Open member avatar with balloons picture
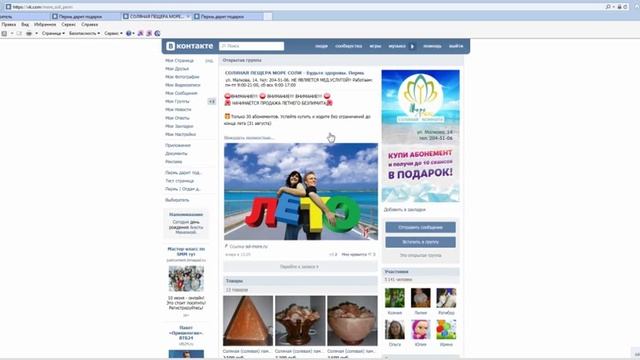Image resolution: width=640 pixels, height=360 pixels. pos(446,330)
